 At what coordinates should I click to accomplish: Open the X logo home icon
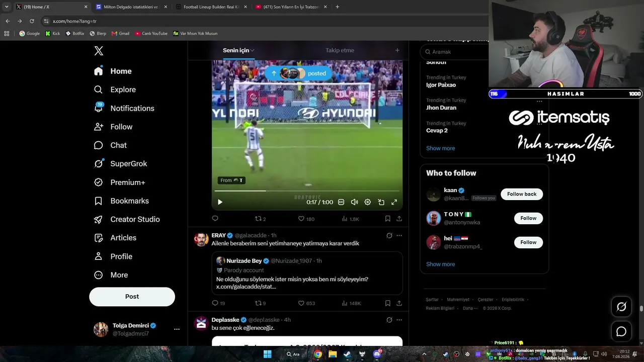coord(99,51)
